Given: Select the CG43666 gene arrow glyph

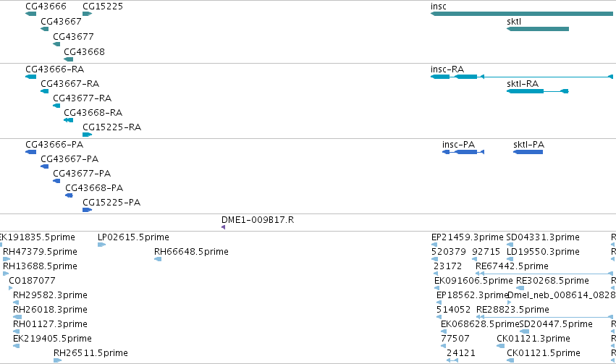Looking at the screenshot, I should pyautogui.click(x=30, y=14).
